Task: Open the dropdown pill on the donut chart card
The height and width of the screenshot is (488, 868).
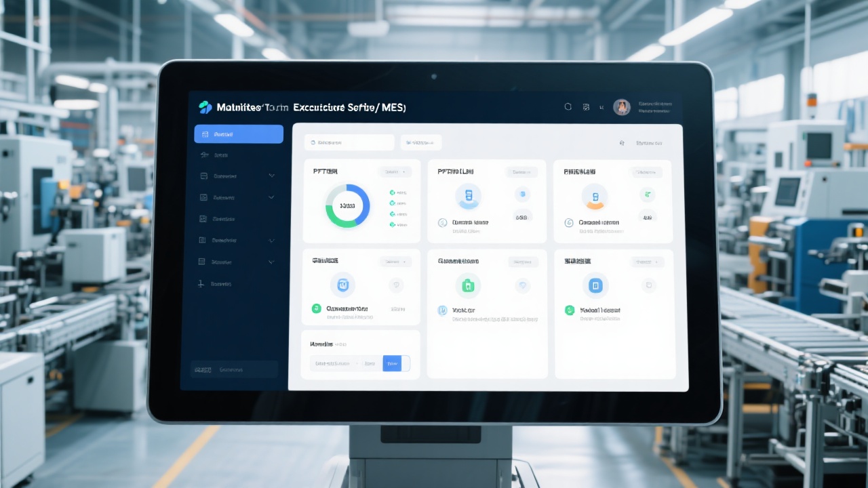Action: 395,172
